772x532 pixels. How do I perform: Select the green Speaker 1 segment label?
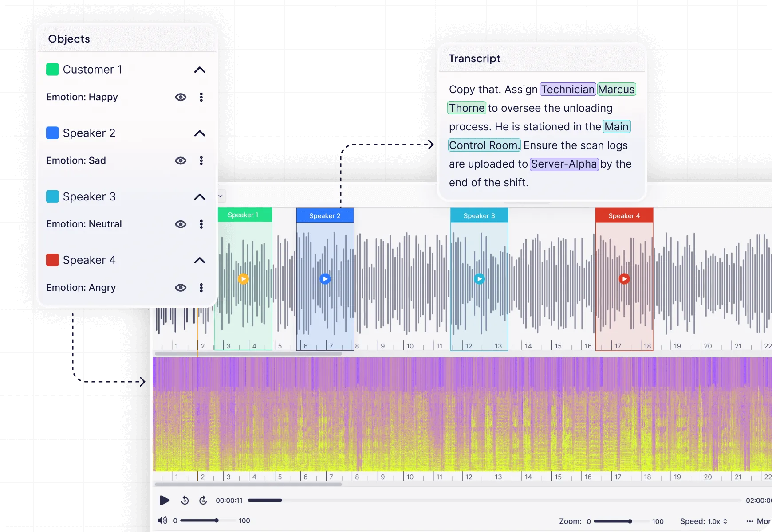coord(243,215)
